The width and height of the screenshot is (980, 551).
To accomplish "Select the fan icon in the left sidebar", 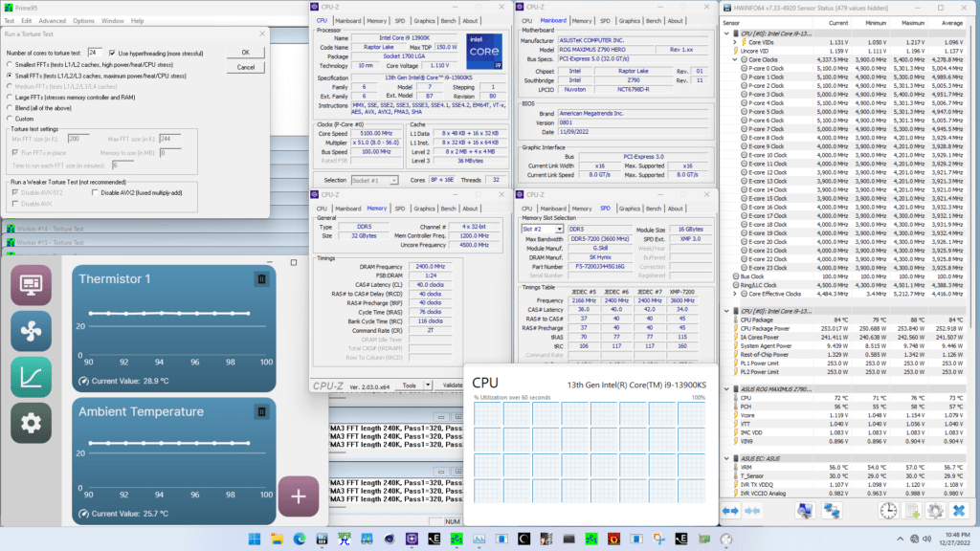I will coord(32,328).
